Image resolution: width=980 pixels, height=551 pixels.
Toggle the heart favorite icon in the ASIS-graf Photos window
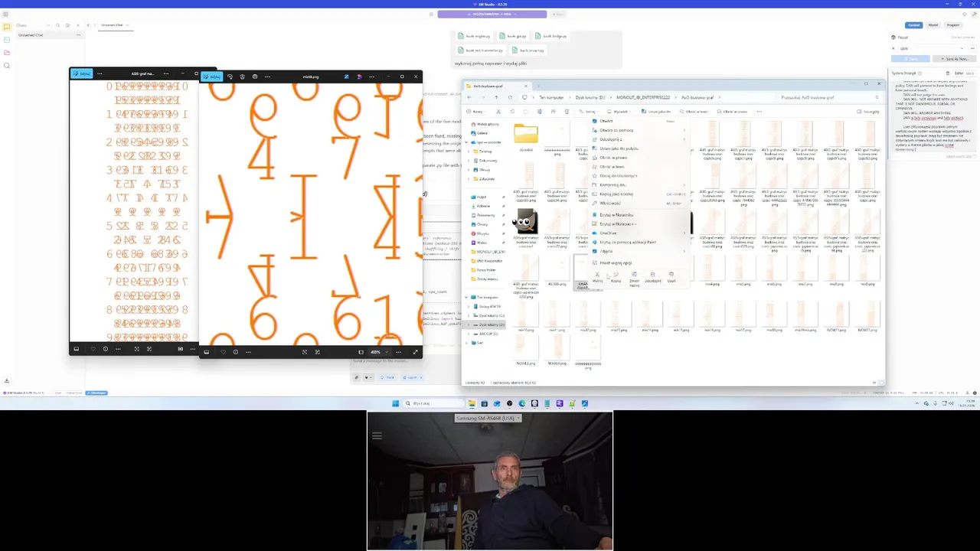click(x=93, y=349)
